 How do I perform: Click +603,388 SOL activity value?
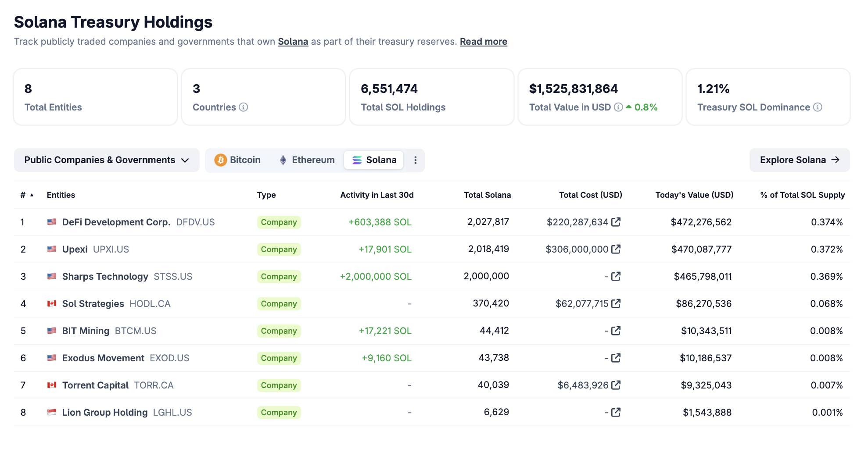(x=380, y=222)
